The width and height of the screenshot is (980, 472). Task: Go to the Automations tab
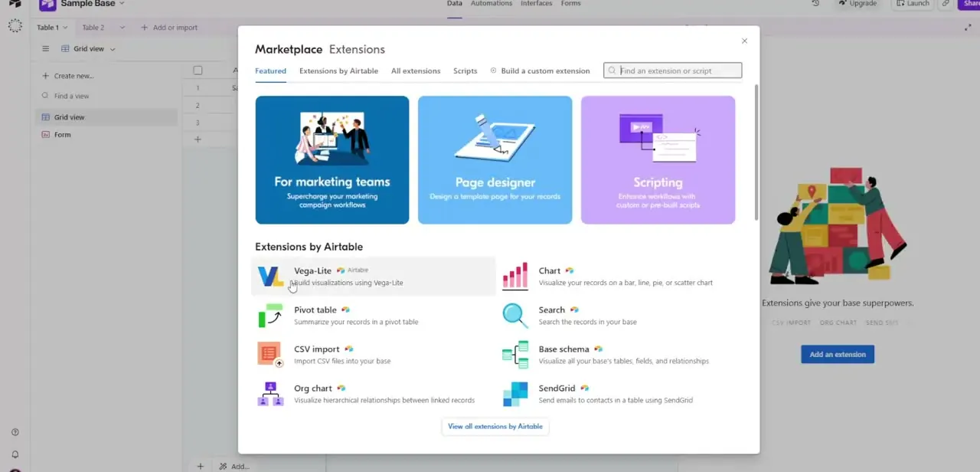click(x=492, y=4)
